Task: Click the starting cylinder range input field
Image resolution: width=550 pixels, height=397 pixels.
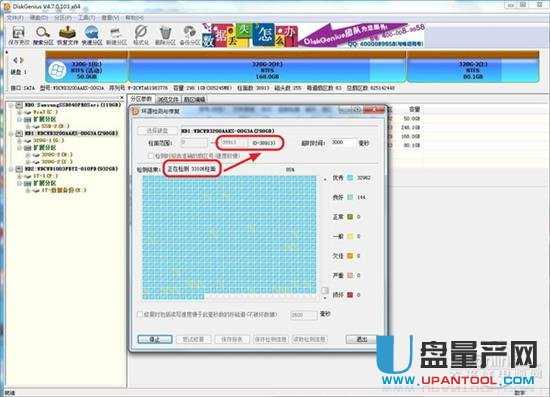Action: [194, 143]
